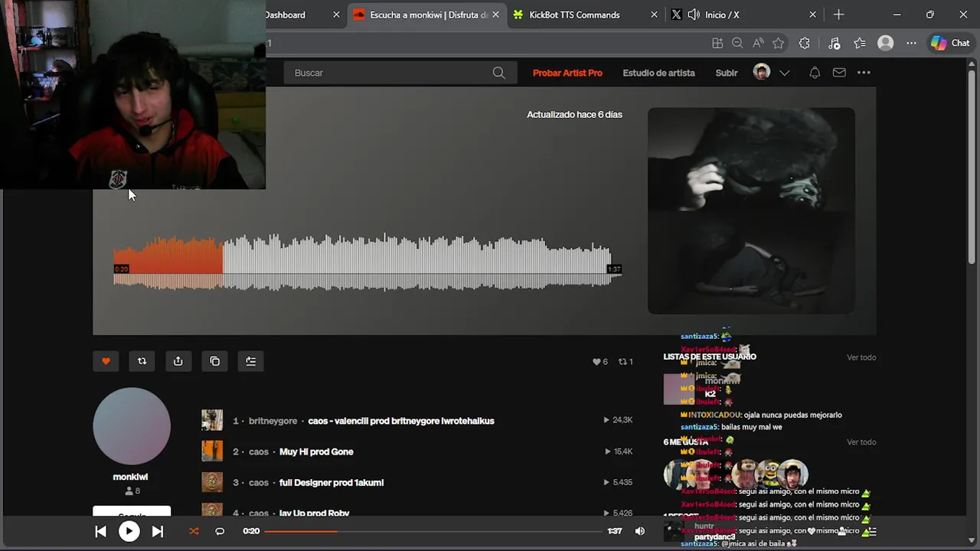Enlarge the playlist cover artwork
The height and width of the screenshot is (551, 980).
(751, 210)
